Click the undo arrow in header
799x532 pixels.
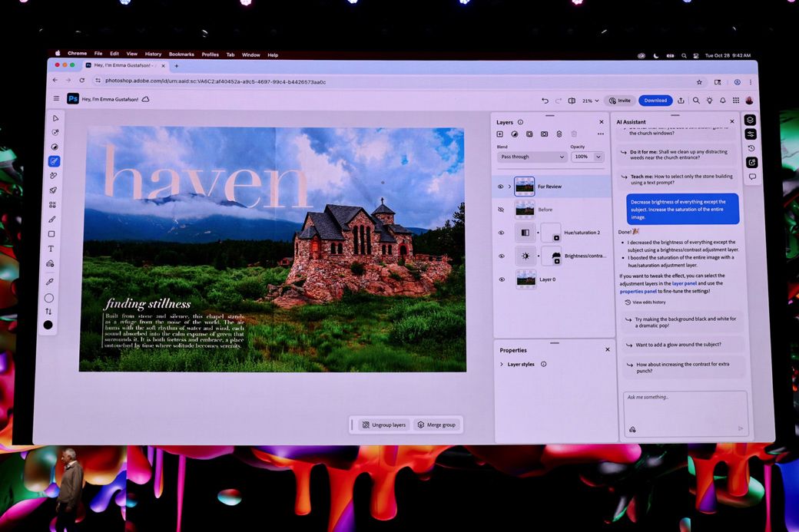(x=545, y=101)
